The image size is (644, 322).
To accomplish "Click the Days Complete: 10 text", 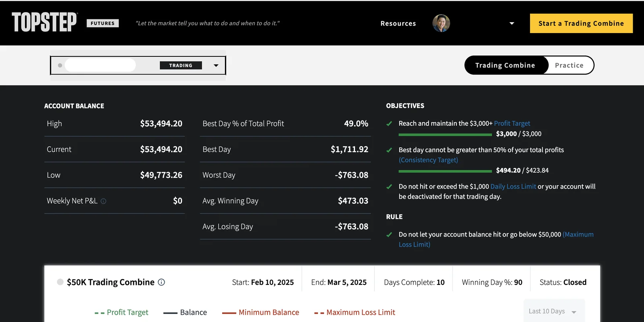I will [414, 283].
